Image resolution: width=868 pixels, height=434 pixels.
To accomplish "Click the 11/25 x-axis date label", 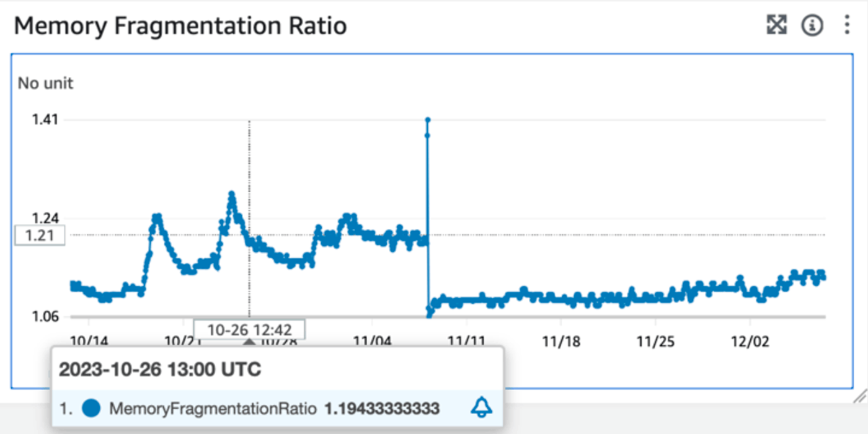I will (655, 342).
